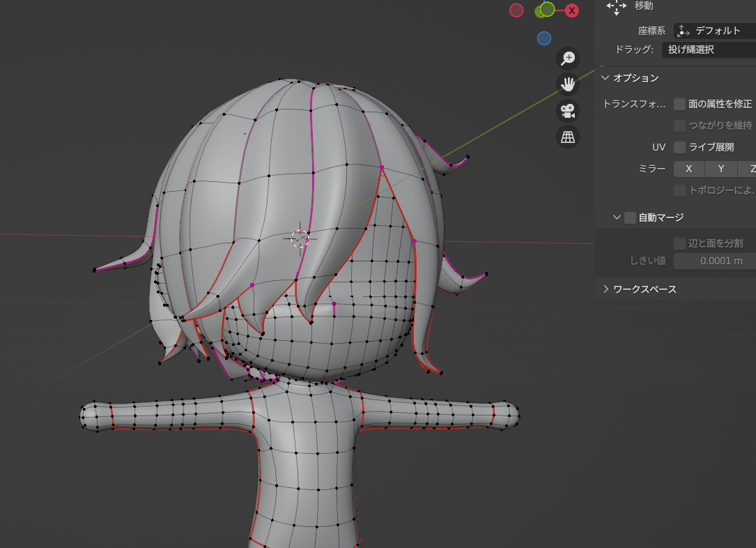The image size is (756, 548).
Task: Click the blue negative Z axis gizmo circle
Action: (544, 38)
